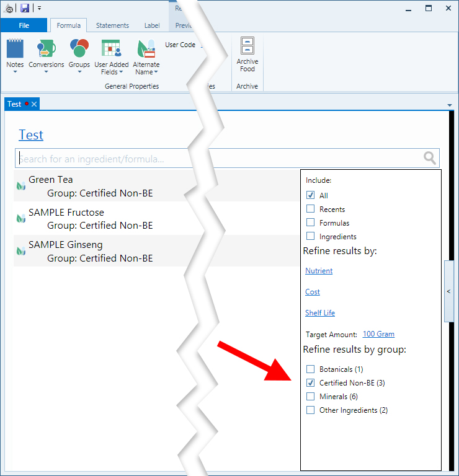Change the 100 Gram target amount
459x476 pixels.
[378, 334]
